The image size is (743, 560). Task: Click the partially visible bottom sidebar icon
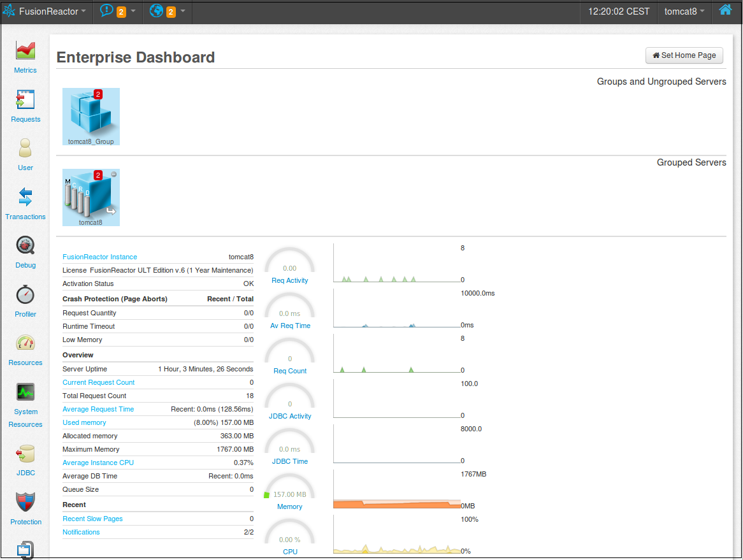pos(25,550)
